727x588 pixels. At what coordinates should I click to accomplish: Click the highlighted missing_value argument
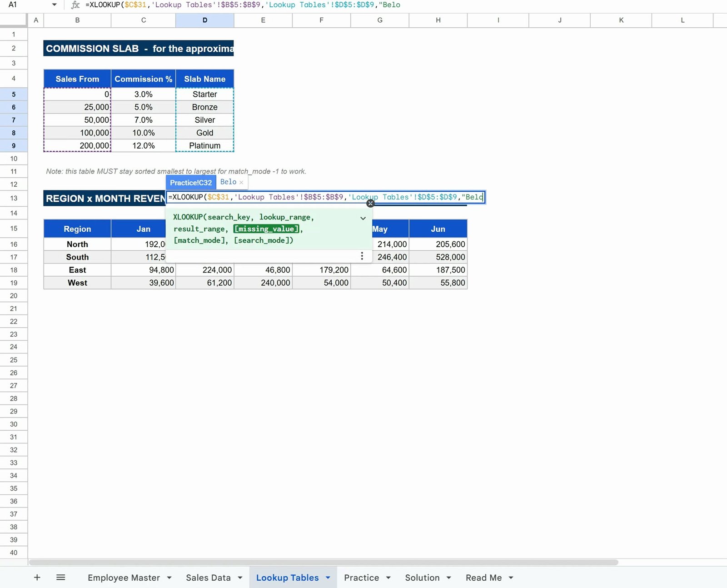pos(266,229)
